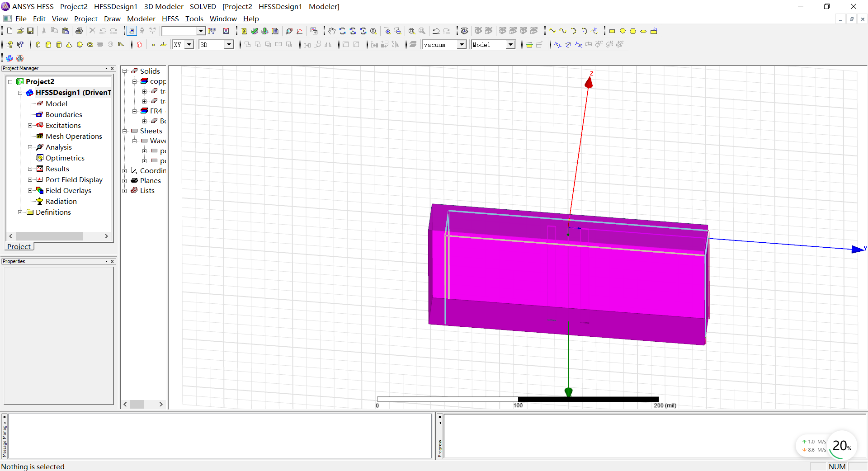Select the Sheets node label
868x471 pixels.
point(151,131)
